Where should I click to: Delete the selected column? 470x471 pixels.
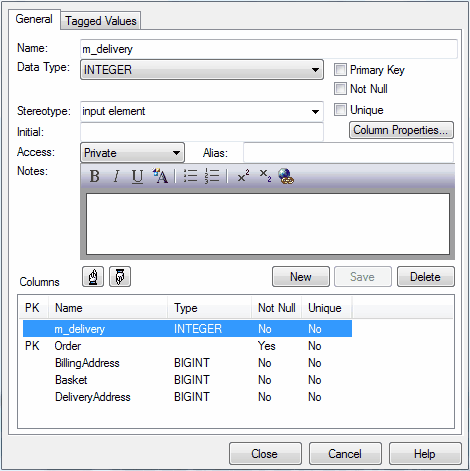pos(426,277)
